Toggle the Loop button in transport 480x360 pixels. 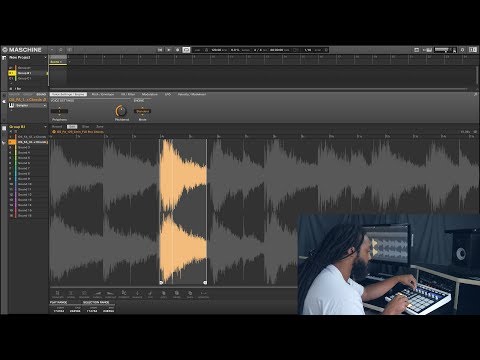coord(186,50)
